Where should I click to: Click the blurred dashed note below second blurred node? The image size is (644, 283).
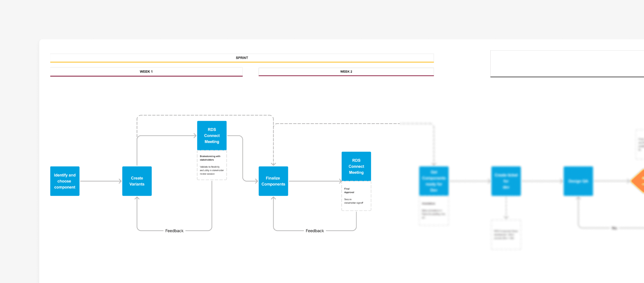[506, 235]
